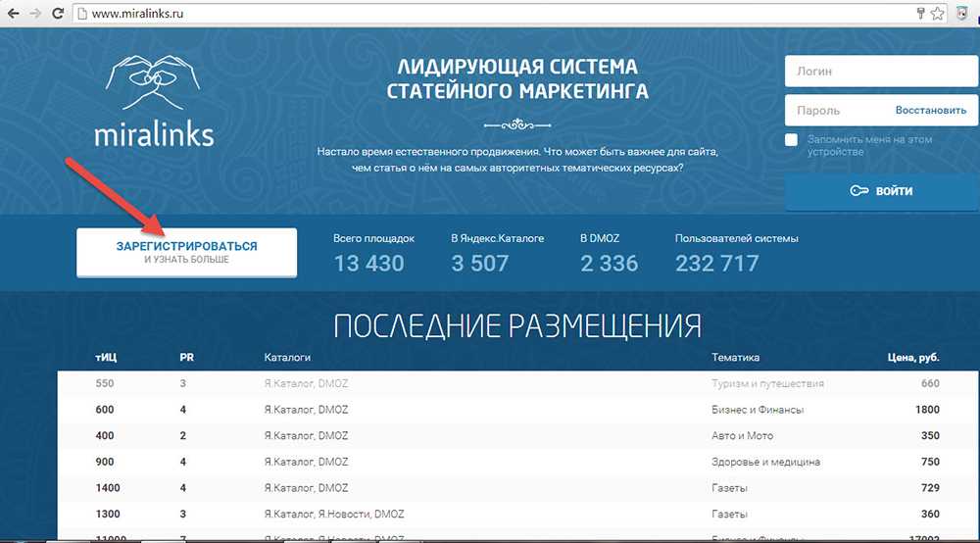Viewport: 980px width, 543px height.
Task: Click the 'Цена, руб.' column header
Action: tap(912, 358)
